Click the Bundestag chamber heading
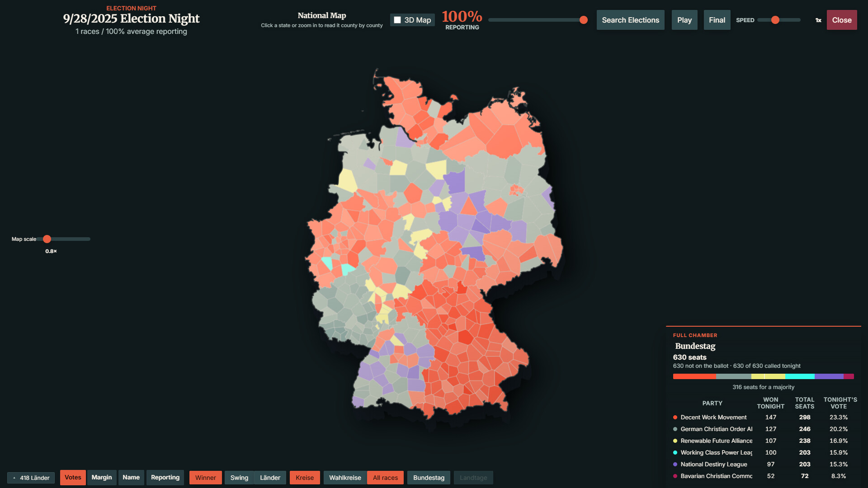This screenshot has height=488, width=868. tap(695, 346)
